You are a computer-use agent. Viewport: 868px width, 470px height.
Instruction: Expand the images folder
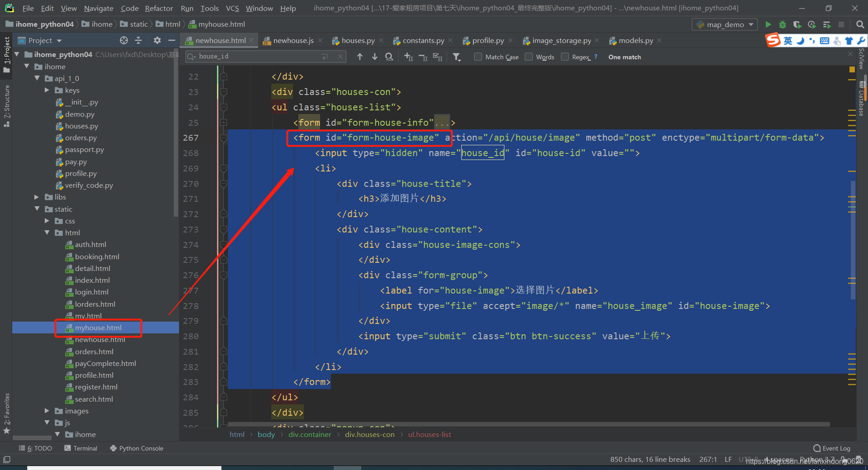[47, 411]
